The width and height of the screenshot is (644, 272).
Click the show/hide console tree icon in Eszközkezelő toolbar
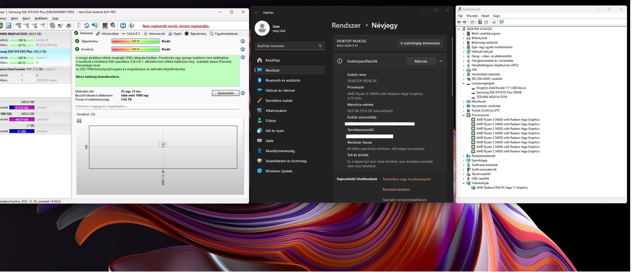point(472,22)
